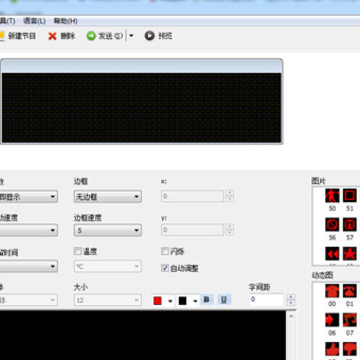Image resolution: width=360 pixels, height=360 pixels.
Task: Click the 发送(S) send button label
Action: click(110, 36)
